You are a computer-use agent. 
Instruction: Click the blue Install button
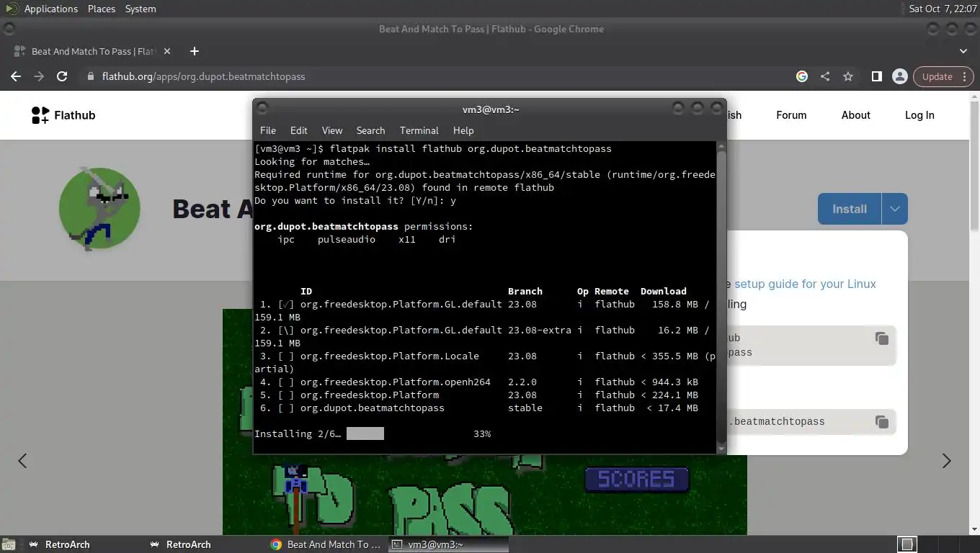point(850,209)
